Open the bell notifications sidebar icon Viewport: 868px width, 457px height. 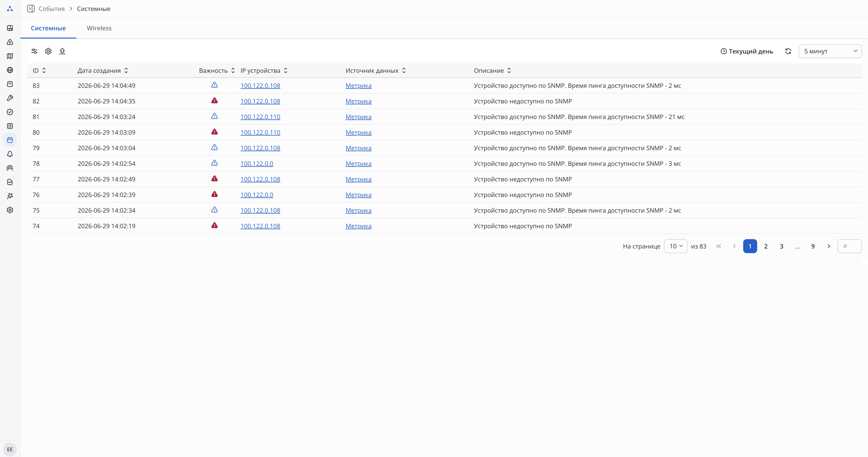pyautogui.click(x=10, y=154)
